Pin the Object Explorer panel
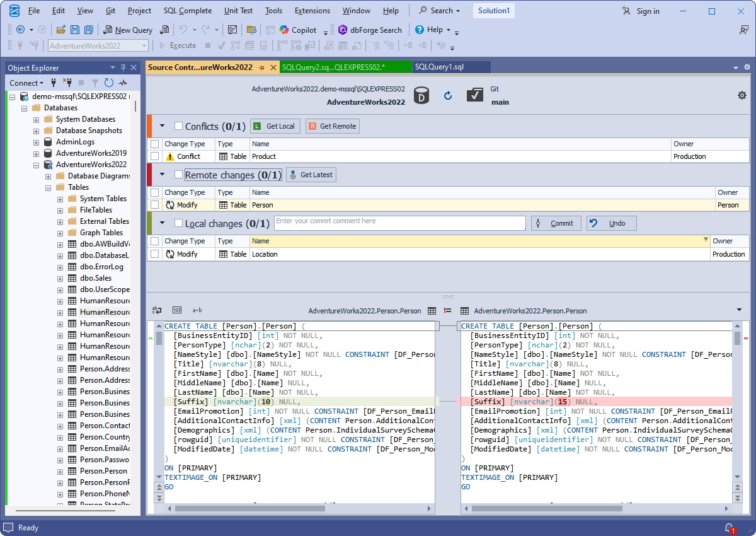The height and width of the screenshot is (536, 756). click(124, 67)
